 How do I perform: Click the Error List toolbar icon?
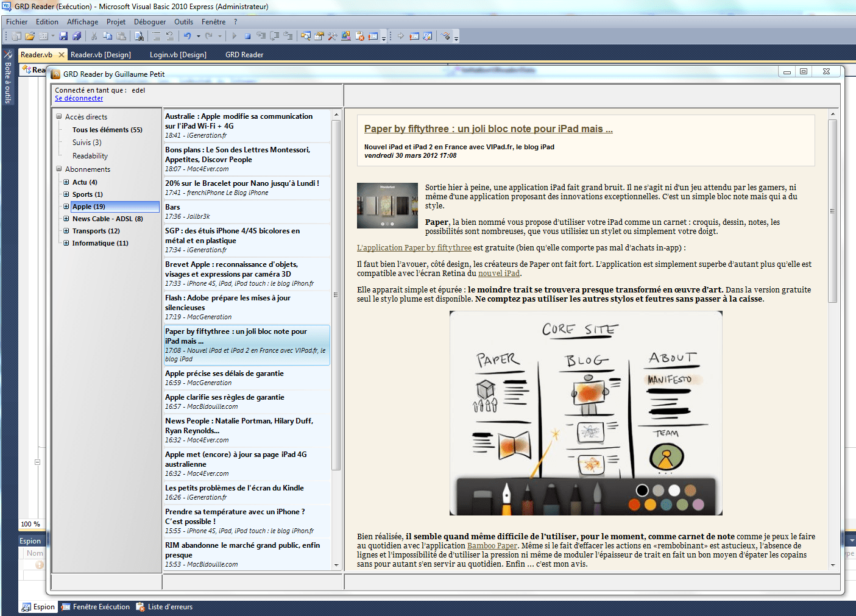click(359, 37)
